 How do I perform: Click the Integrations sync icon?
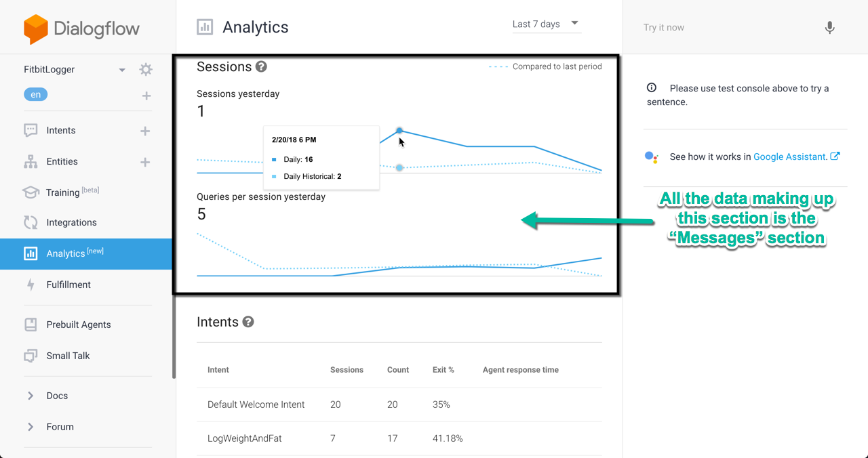tap(31, 222)
